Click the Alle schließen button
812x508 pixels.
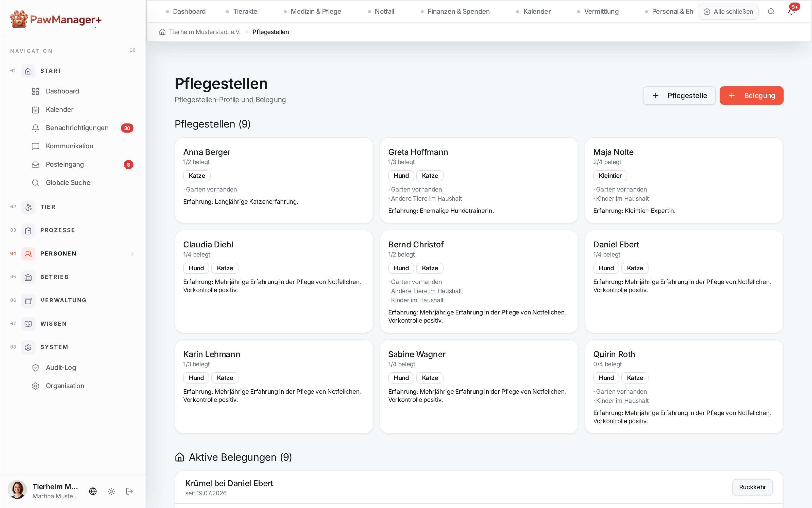tap(728, 11)
